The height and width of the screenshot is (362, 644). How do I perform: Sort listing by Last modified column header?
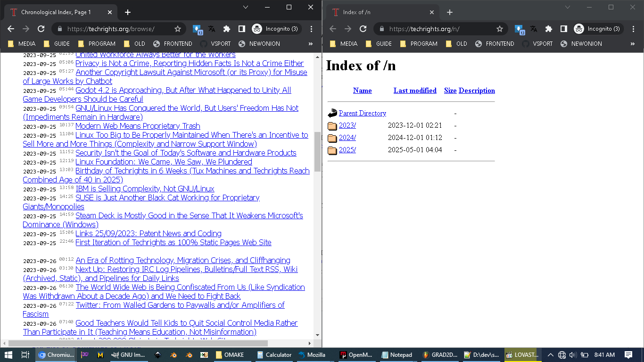415,90
